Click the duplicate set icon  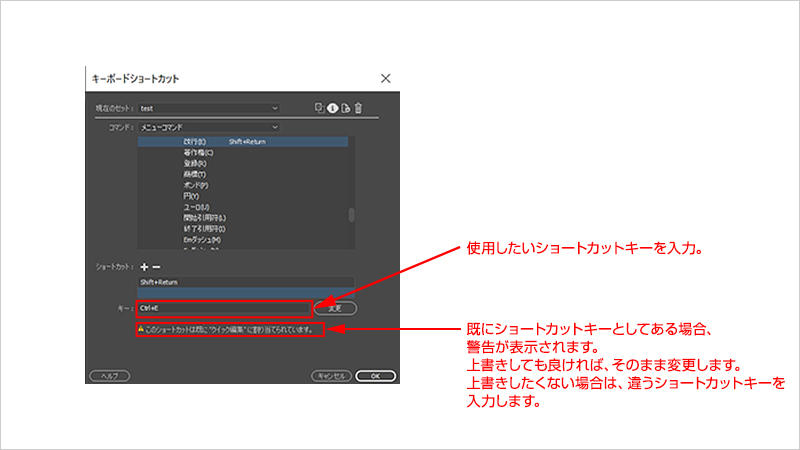(x=319, y=108)
